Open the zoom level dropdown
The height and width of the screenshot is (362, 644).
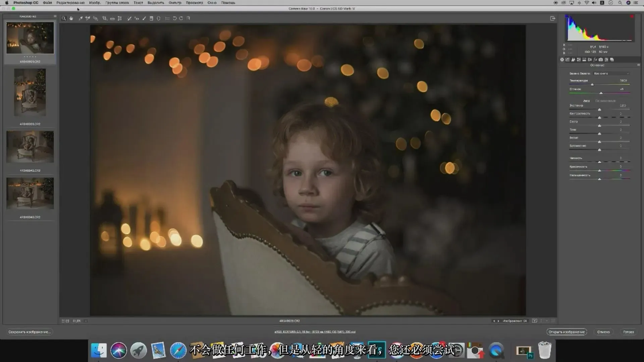[86, 321]
